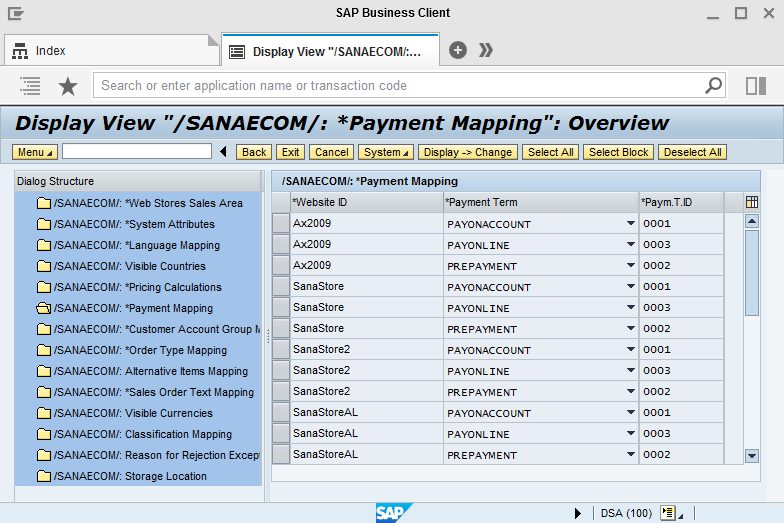Click the favorites star icon

[68, 86]
